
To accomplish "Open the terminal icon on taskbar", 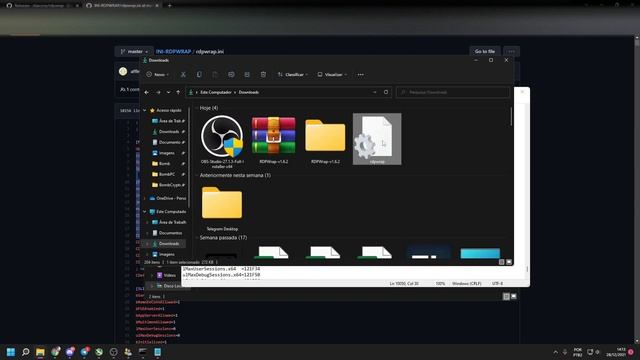I will [142, 352].
